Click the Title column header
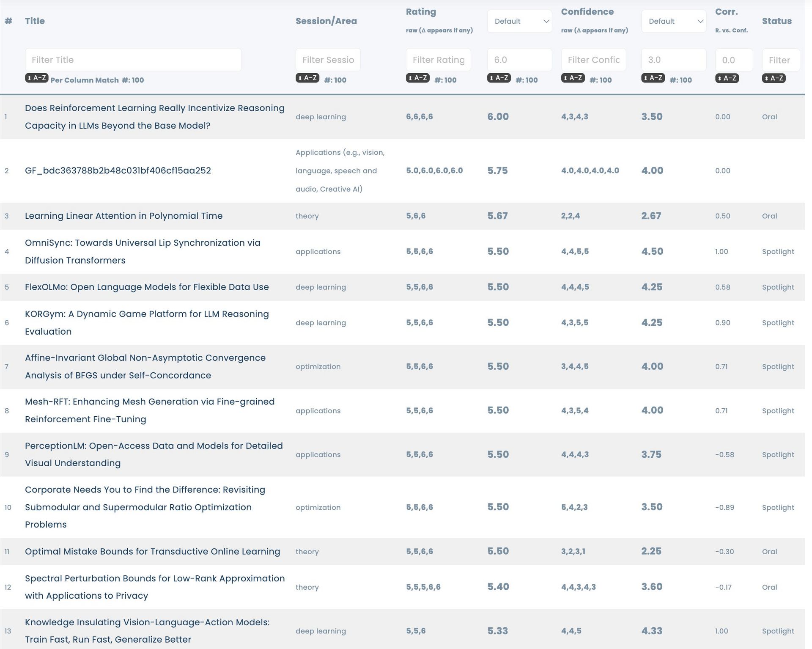This screenshot has height=649, width=812. click(x=35, y=21)
